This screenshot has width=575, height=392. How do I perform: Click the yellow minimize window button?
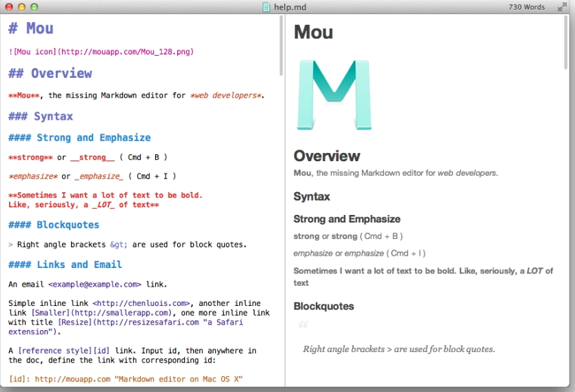(x=21, y=7)
